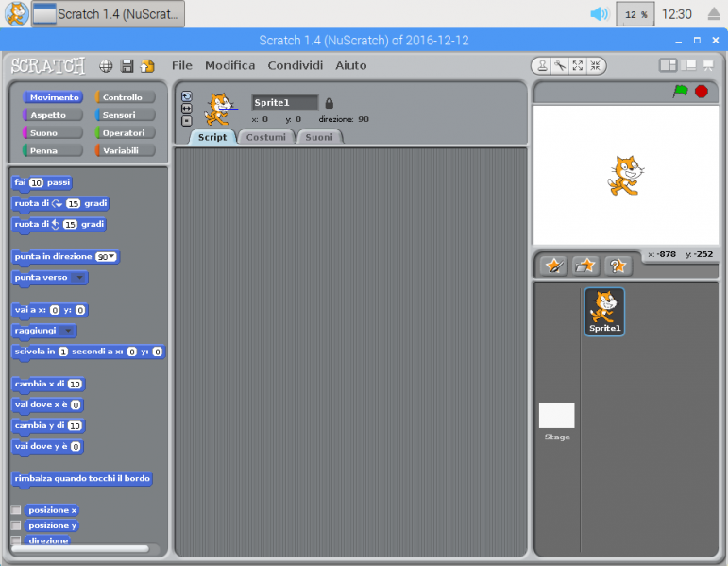The image size is (728, 566).
Task: Select Aspetto block category
Action: pos(53,115)
